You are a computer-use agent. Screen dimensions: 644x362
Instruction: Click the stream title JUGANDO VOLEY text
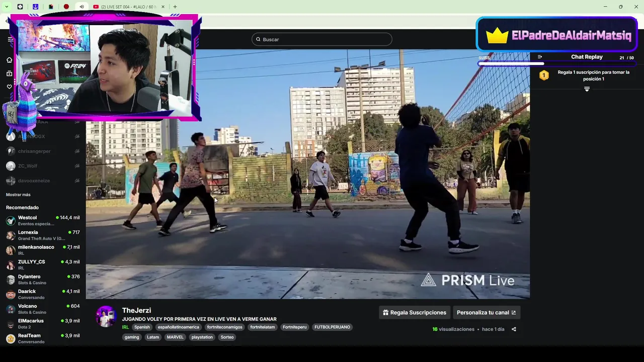point(199,319)
